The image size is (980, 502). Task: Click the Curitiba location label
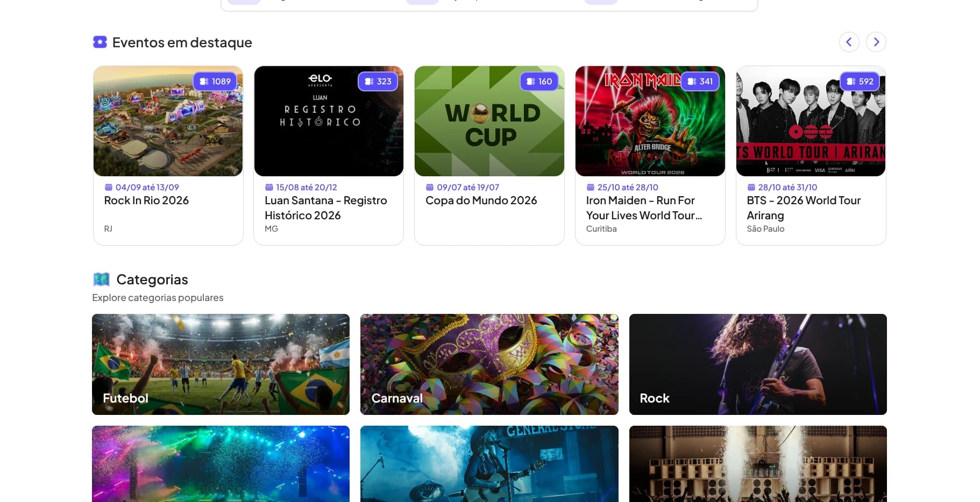pyautogui.click(x=601, y=229)
